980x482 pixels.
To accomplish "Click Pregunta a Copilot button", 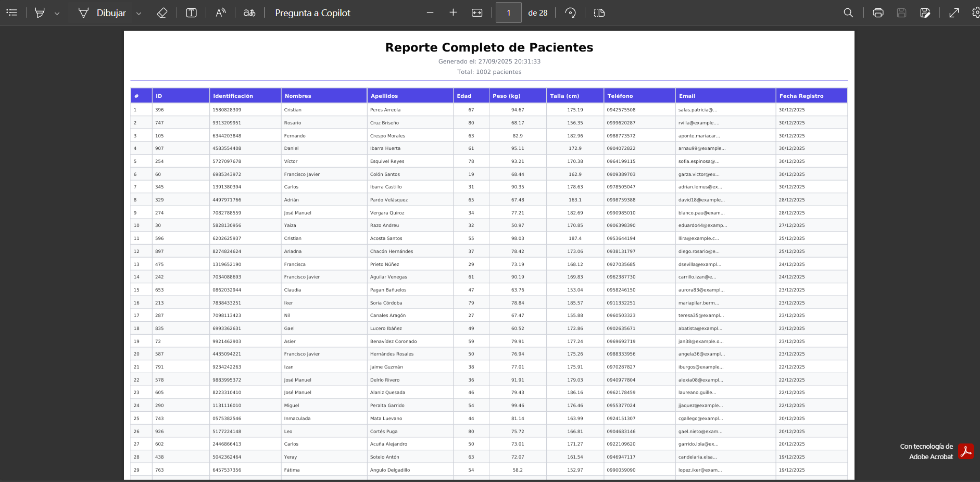I will point(312,13).
